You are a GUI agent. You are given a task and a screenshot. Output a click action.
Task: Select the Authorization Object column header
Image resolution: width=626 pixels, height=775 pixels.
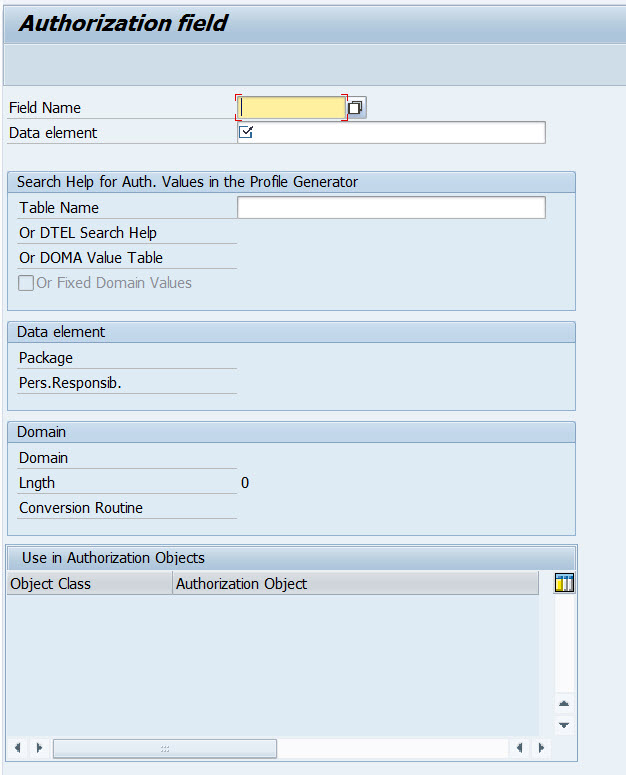pyautogui.click(x=355, y=584)
